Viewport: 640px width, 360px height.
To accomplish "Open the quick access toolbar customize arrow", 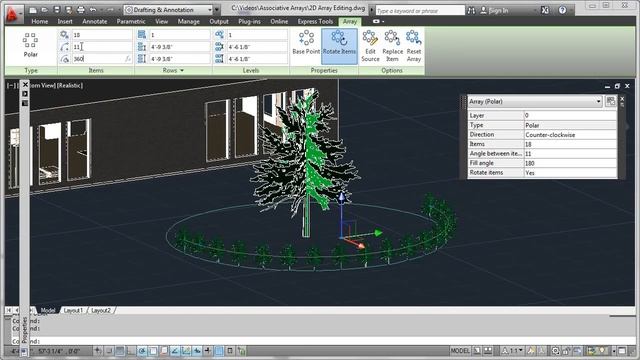I will click(x=217, y=10).
